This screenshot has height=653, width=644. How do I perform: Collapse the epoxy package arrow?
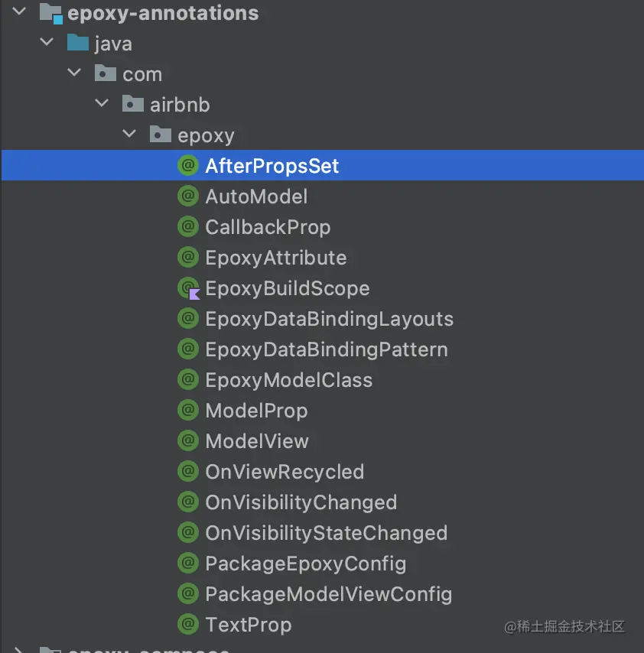coord(130,135)
